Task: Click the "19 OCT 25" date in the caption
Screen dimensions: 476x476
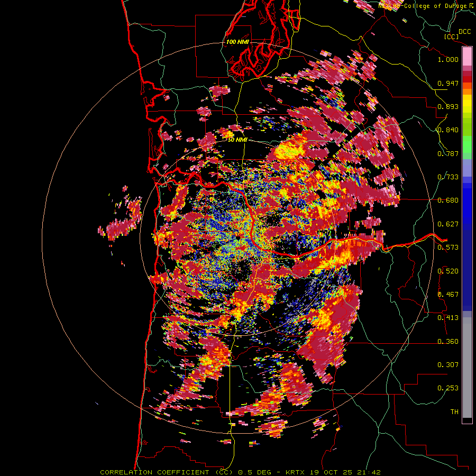Action: click(331, 472)
